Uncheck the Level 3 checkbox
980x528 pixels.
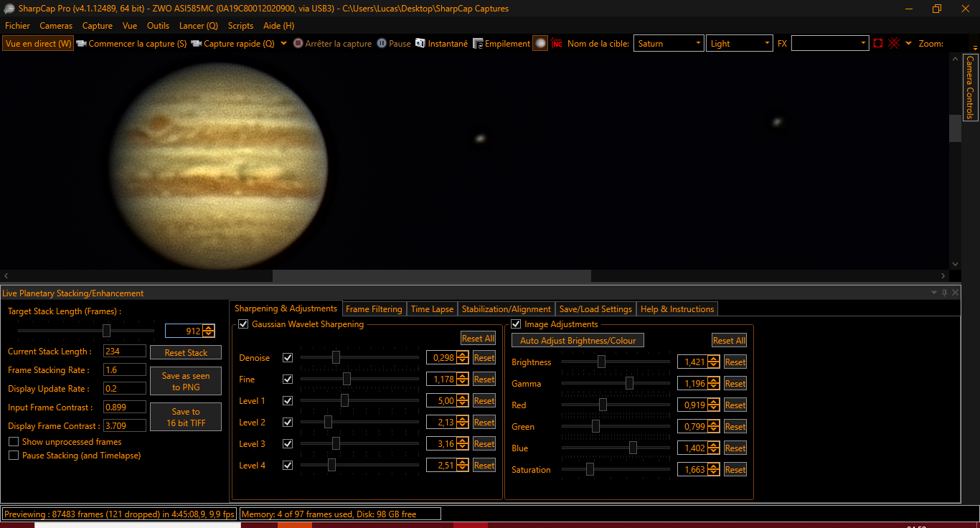(288, 444)
